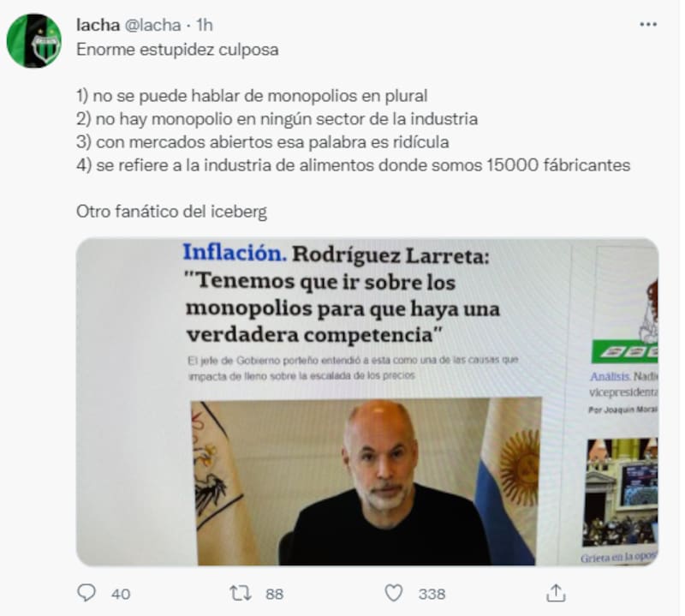Retweet using the retweet arrows icon
This screenshot has height=616, width=685.
pyautogui.click(x=241, y=593)
